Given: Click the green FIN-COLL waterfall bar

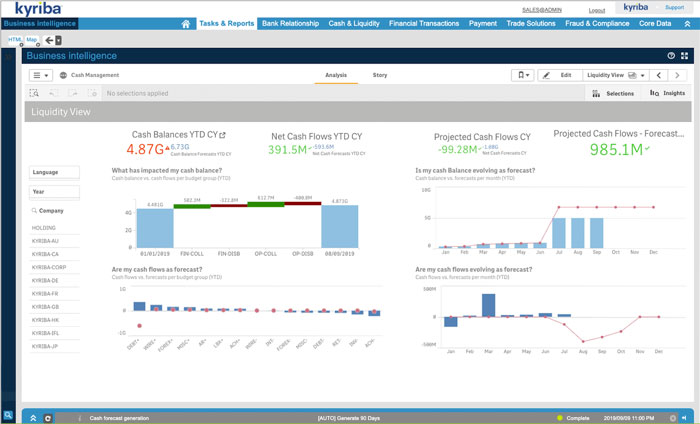Looking at the screenshot, I should 192,206.
